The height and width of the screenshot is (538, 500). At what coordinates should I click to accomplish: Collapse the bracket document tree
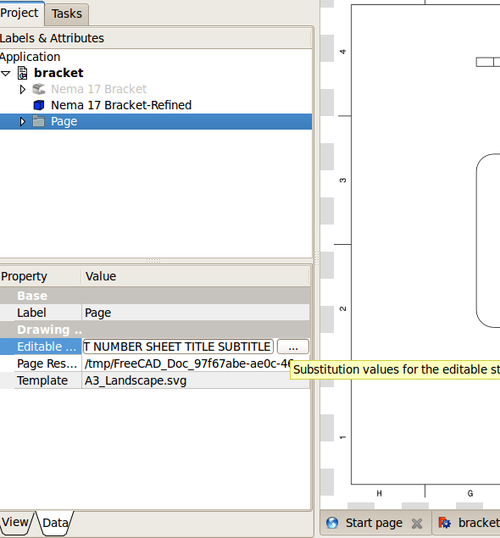pos(6,73)
